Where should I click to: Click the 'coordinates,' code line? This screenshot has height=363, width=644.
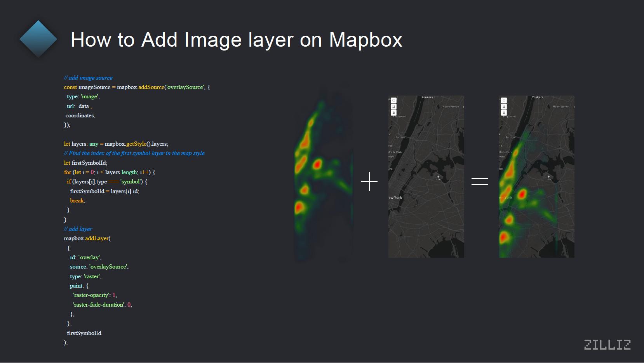point(80,115)
